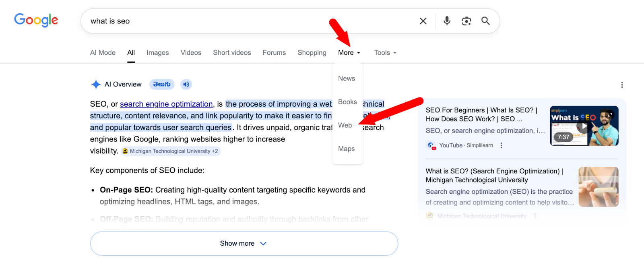The width and height of the screenshot is (644, 265).
Task: Click the 'On-Page SEO:' bullet text
Action: (x=126, y=190)
